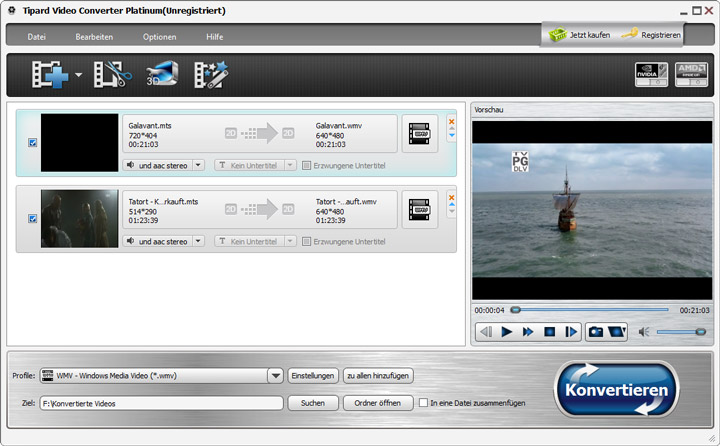Open the Clip tool with the scissors icon
Viewport: 720px width, 446px height.
click(x=112, y=74)
